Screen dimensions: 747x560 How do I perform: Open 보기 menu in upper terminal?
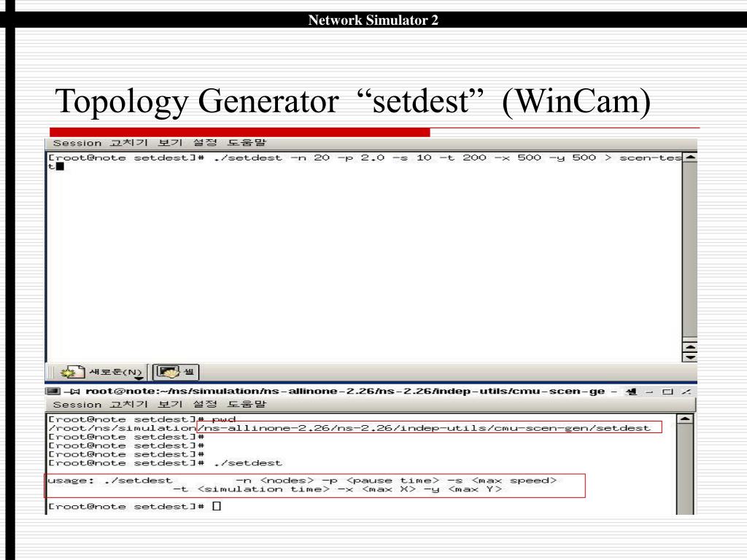pyautogui.click(x=170, y=143)
